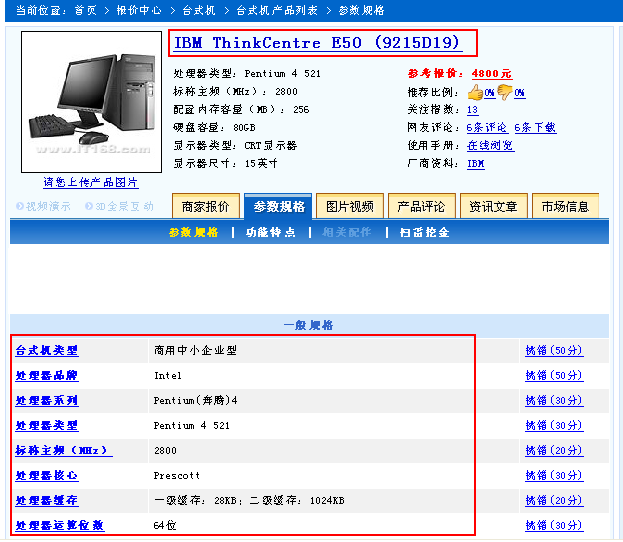623x542 pixels.
Task: Click the thumbs-up recommend icon
Action: (475, 92)
